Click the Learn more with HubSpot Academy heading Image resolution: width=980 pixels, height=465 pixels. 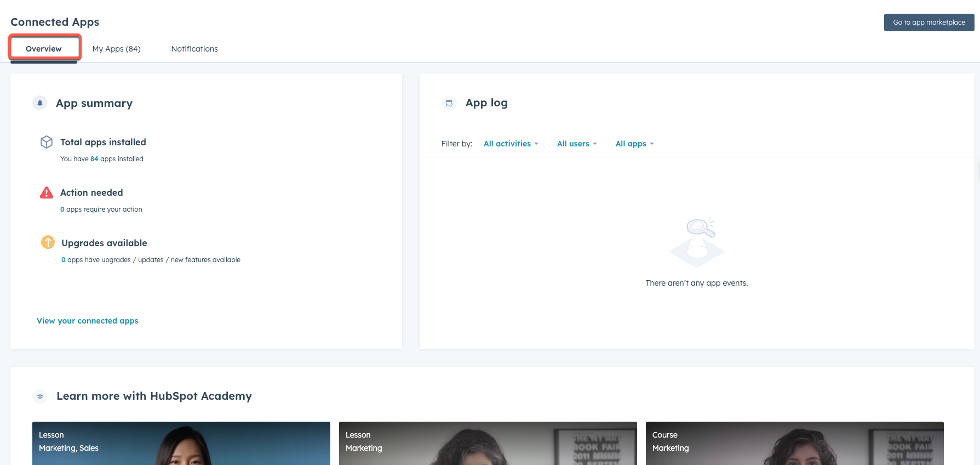(154, 396)
